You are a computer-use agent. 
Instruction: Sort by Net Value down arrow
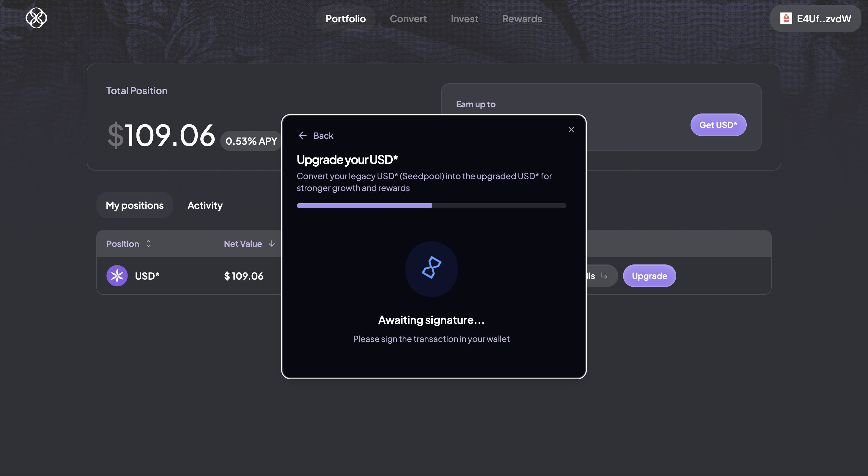pos(272,244)
